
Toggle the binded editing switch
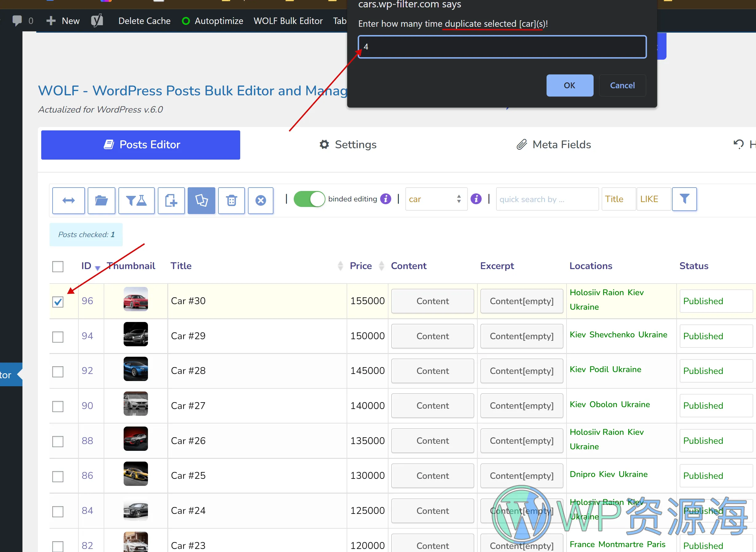pyautogui.click(x=309, y=199)
